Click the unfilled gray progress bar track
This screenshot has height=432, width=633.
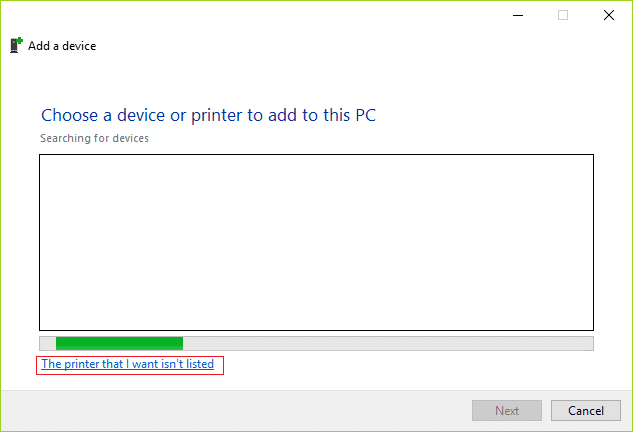[x=388, y=343]
